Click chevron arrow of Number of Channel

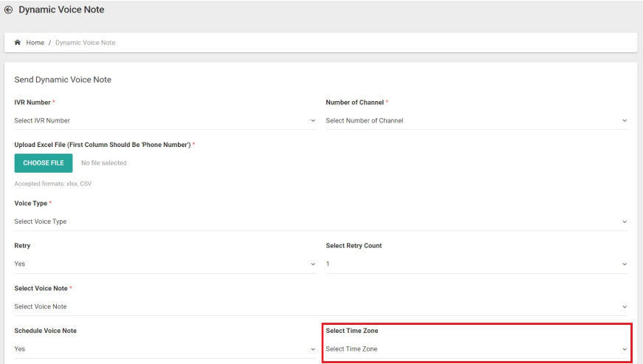[x=625, y=121]
